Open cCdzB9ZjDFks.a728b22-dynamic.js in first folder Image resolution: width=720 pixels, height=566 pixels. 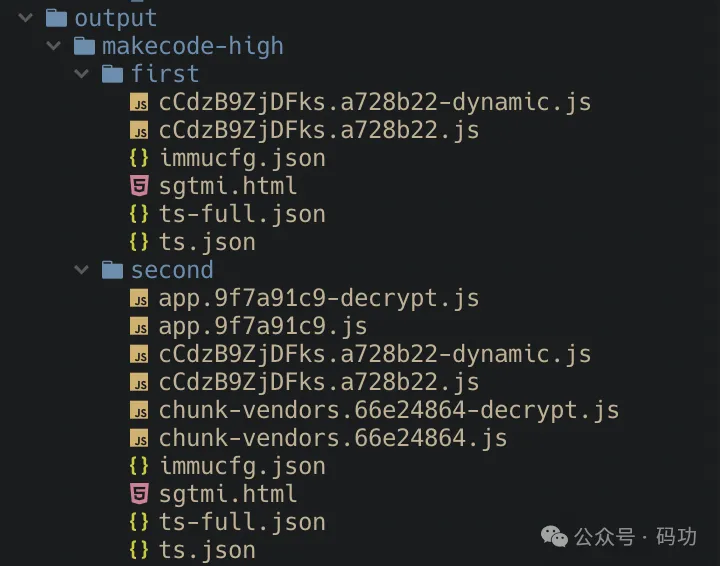[375, 102]
